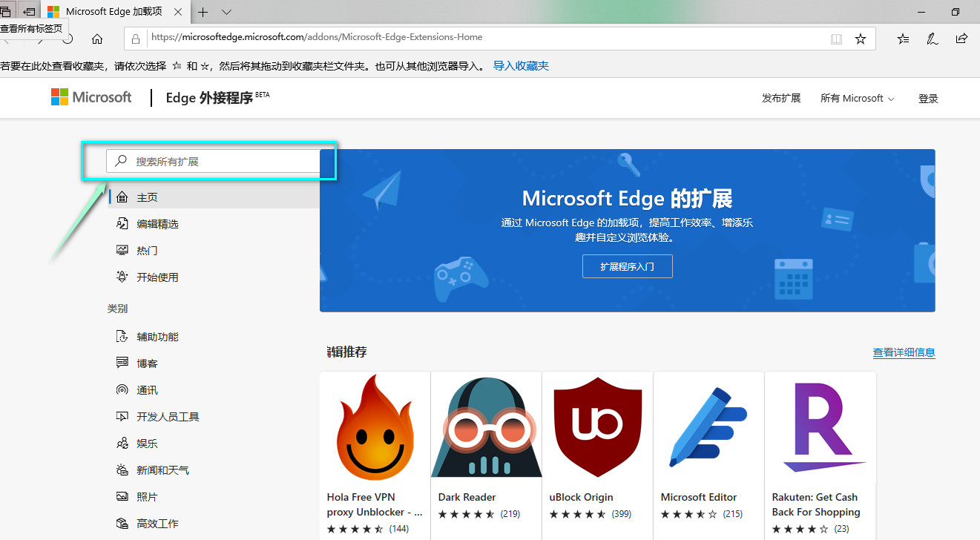
Task: Click the magnifier icon in search box
Action: click(122, 161)
